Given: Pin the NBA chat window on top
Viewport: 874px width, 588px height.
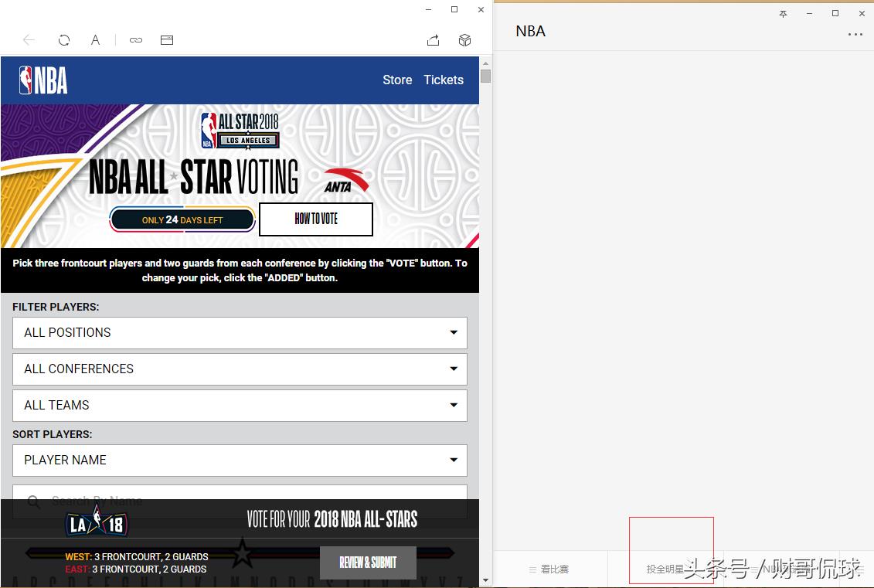Looking at the screenshot, I should click(x=783, y=13).
